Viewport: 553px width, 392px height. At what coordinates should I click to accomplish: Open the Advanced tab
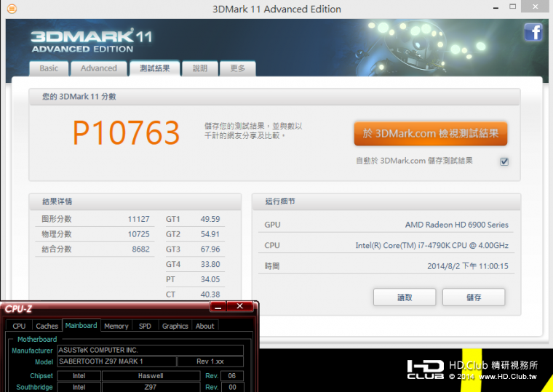click(x=99, y=68)
